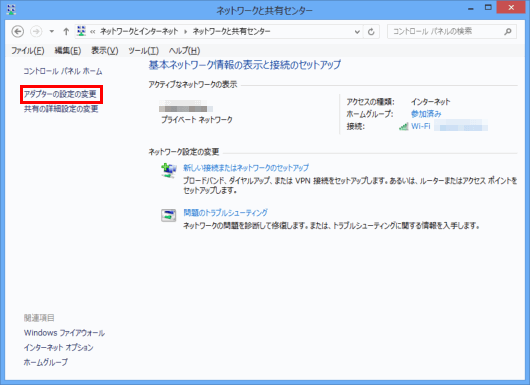This screenshot has height=385, width=530.
Task: Click the Wi-Fi signal strength icon
Action: click(x=403, y=127)
